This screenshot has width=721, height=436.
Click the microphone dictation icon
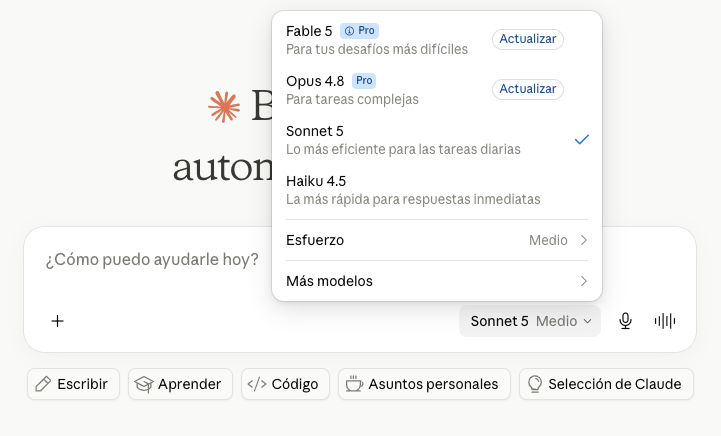(625, 321)
